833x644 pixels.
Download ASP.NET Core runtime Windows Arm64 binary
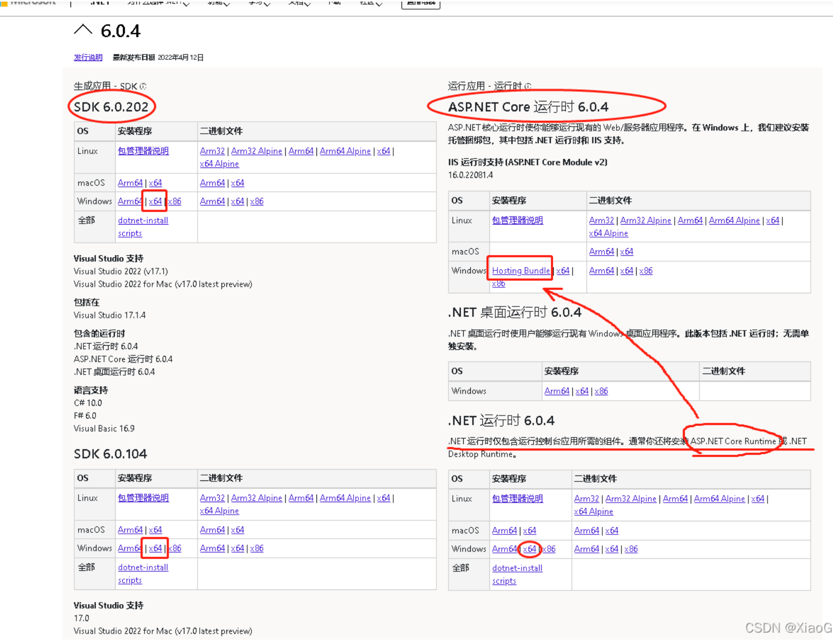click(x=602, y=270)
